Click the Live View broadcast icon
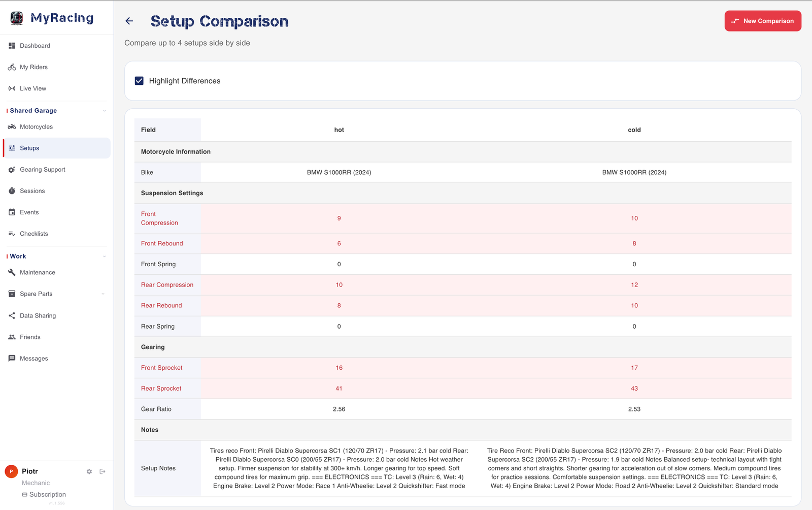The image size is (812, 510). click(12, 88)
